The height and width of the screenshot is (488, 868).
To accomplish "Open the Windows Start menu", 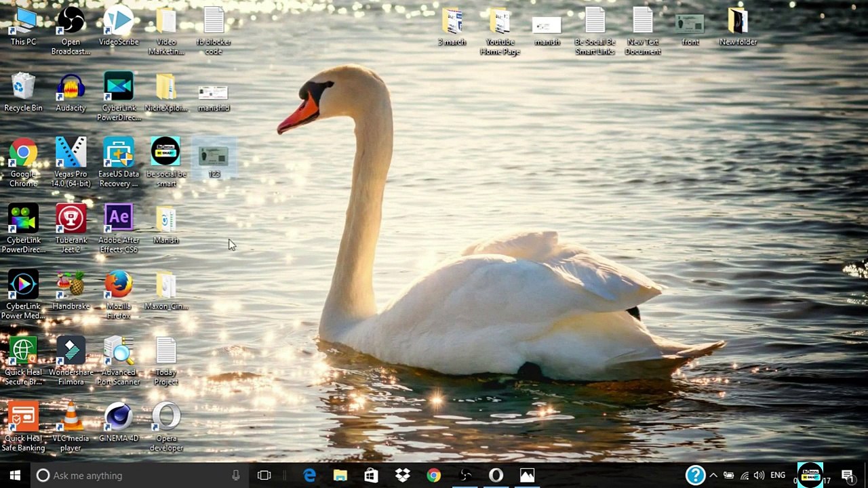I will (x=15, y=475).
